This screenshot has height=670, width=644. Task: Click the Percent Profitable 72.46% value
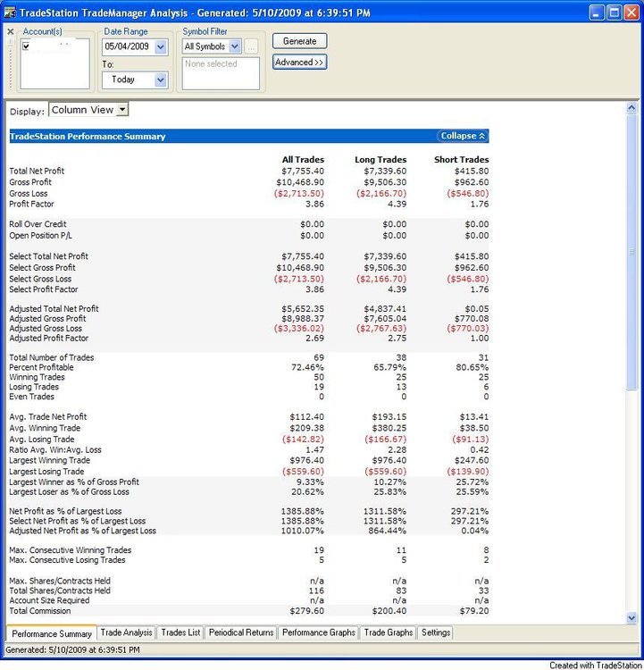coord(307,367)
